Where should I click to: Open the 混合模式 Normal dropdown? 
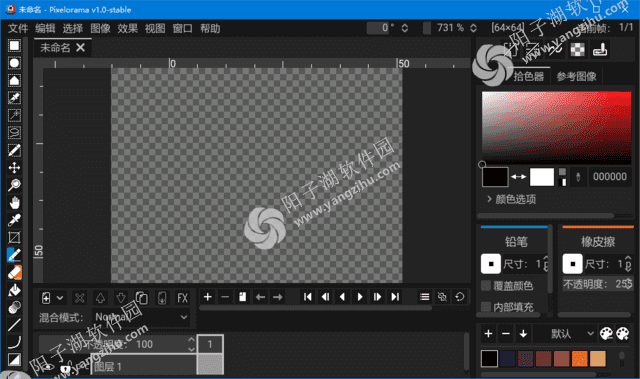pos(141,317)
